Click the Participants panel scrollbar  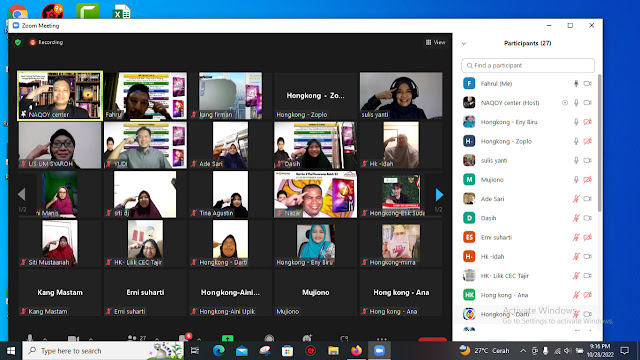(x=599, y=143)
